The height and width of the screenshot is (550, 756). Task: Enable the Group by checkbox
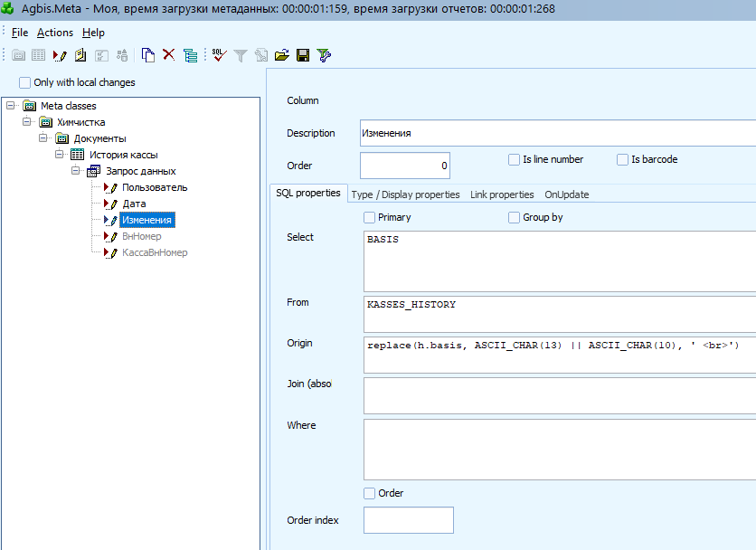point(514,218)
